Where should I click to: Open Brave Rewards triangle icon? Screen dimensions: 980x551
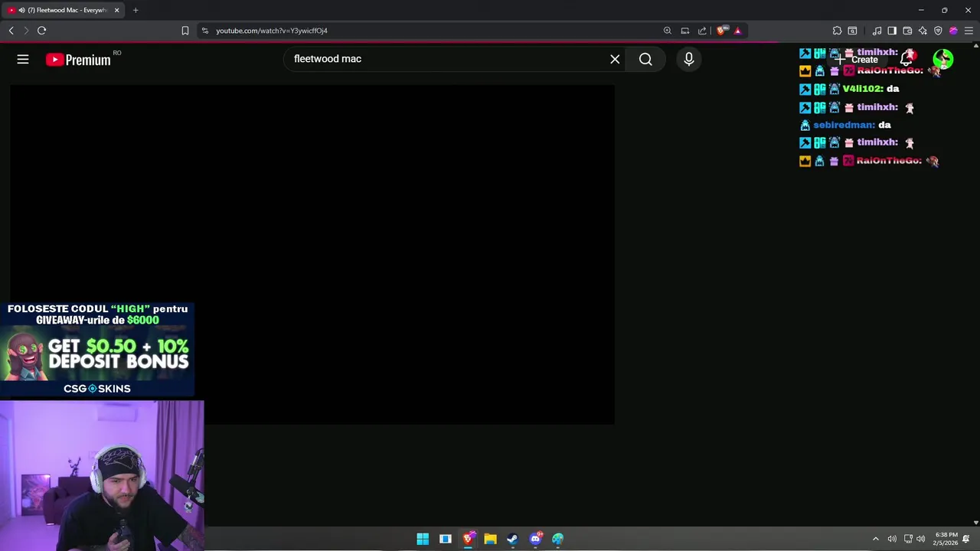coord(737,31)
